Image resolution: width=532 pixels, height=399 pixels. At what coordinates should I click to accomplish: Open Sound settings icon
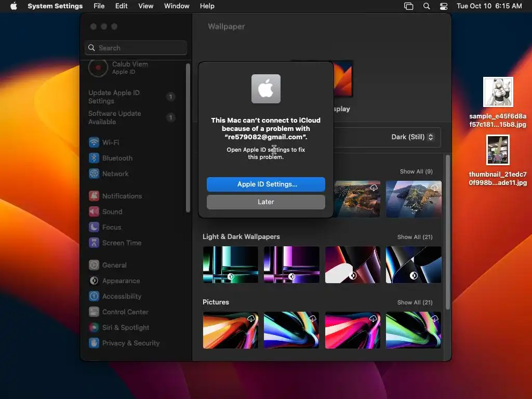tap(94, 212)
